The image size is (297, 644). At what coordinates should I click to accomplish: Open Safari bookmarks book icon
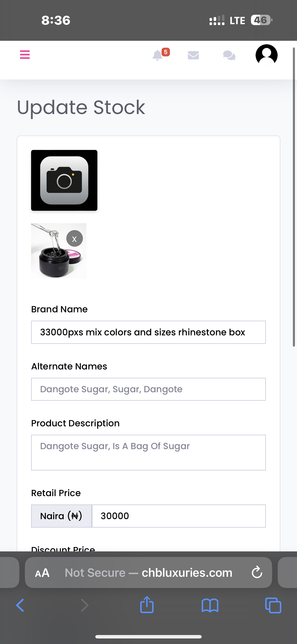click(210, 606)
